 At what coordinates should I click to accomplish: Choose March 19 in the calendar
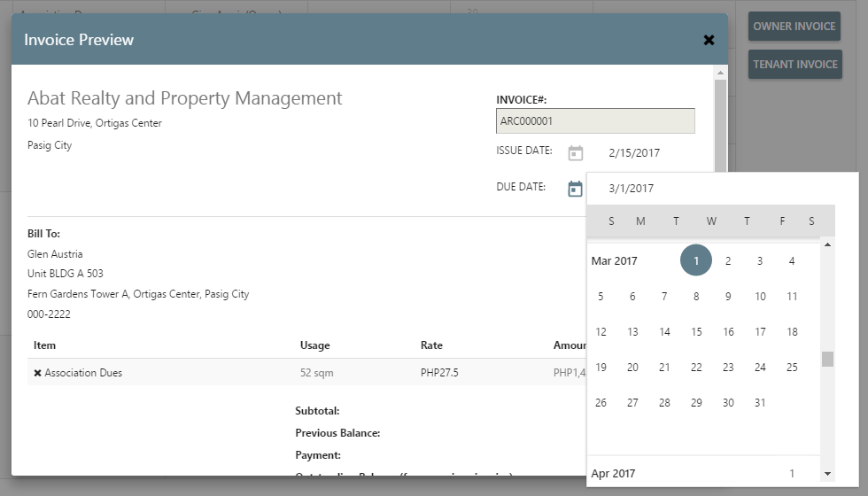click(x=601, y=367)
